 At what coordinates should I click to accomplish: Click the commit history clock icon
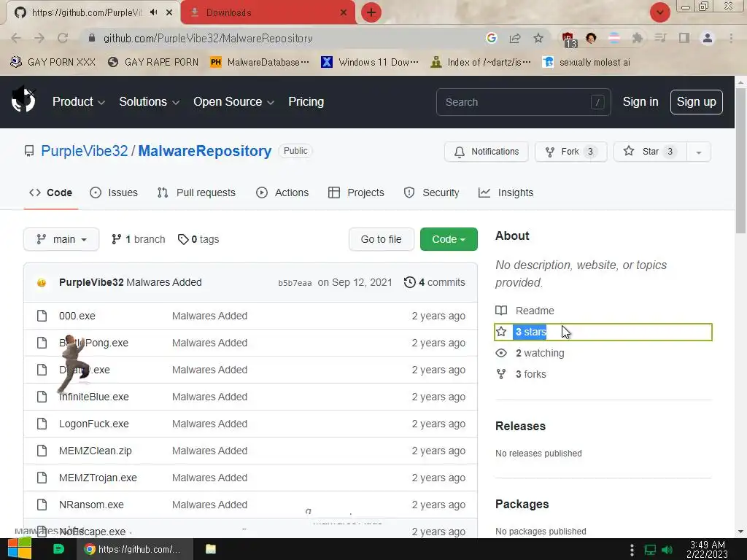(409, 282)
